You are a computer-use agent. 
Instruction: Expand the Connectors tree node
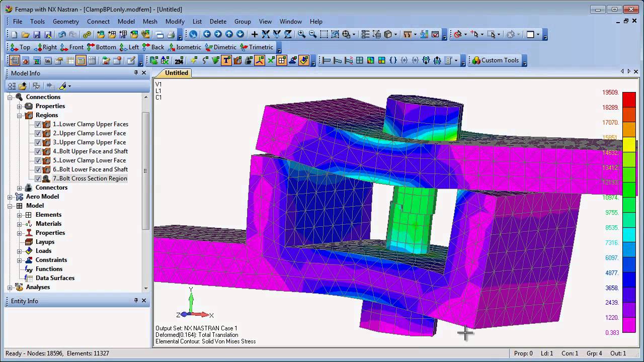point(19,188)
